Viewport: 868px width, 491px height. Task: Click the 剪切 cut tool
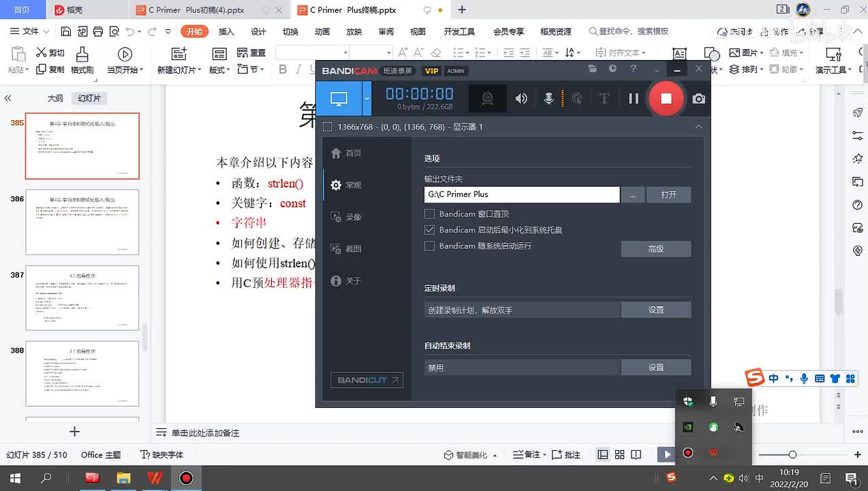pos(50,53)
